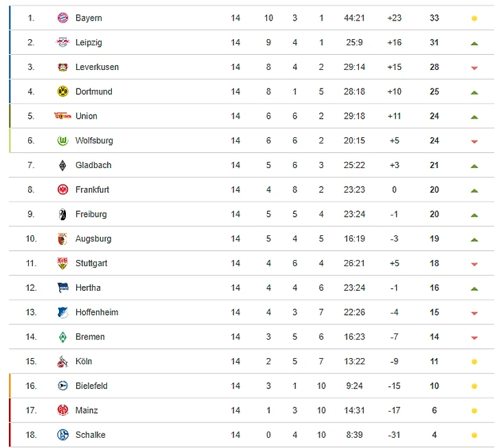This screenshot has width=501, height=448.
Task: Open the Hoffenheim team link
Action: coord(97,312)
